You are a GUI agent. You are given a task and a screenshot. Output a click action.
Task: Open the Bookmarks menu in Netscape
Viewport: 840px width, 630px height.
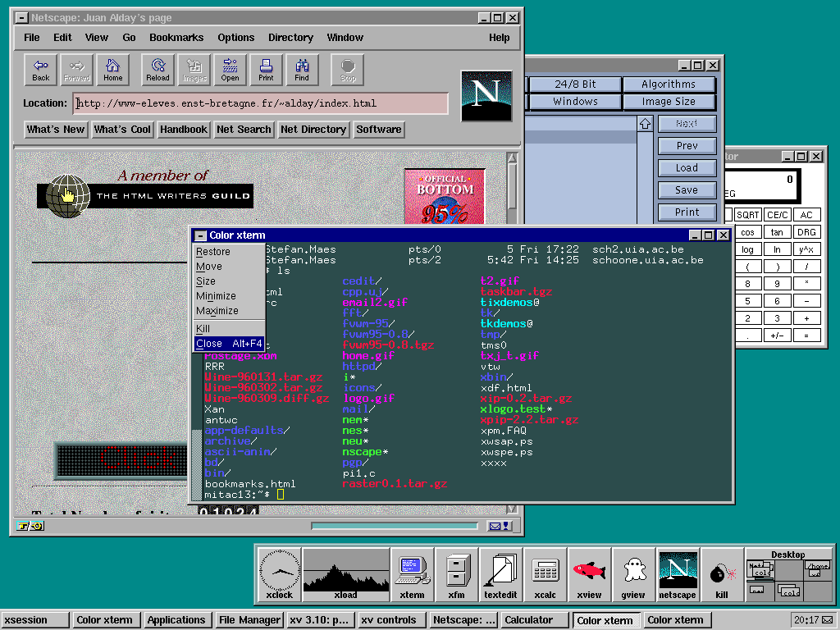click(176, 38)
